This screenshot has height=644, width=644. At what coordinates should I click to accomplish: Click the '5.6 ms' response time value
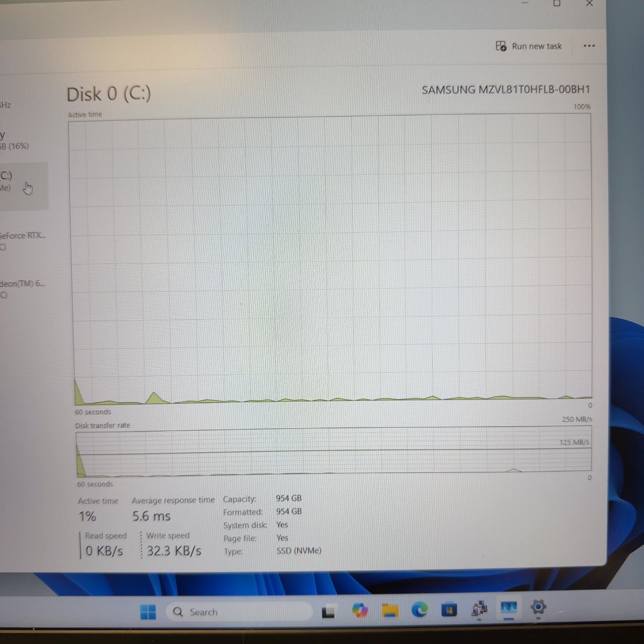pyautogui.click(x=152, y=516)
